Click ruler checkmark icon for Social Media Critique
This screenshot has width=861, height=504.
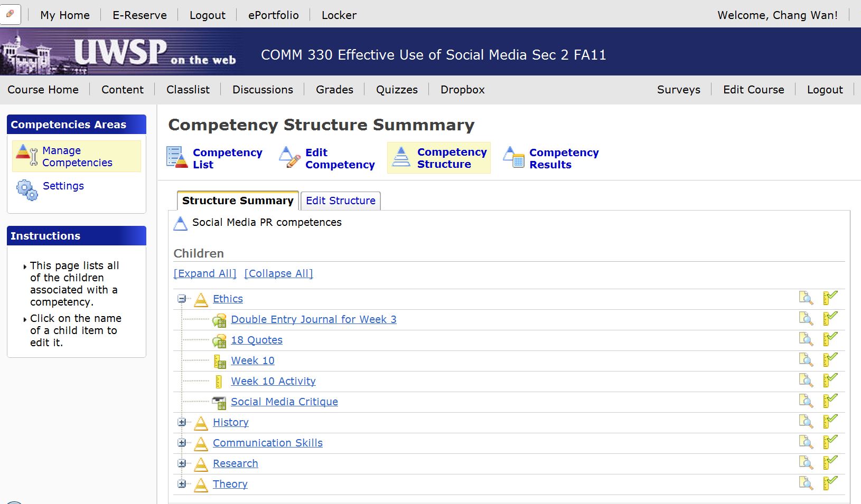point(830,401)
